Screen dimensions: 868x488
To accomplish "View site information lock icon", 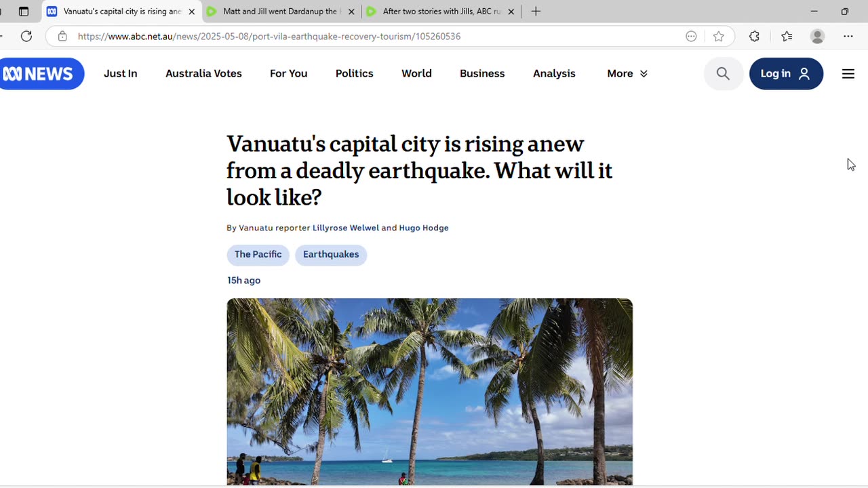I will (x=62, y=37).
